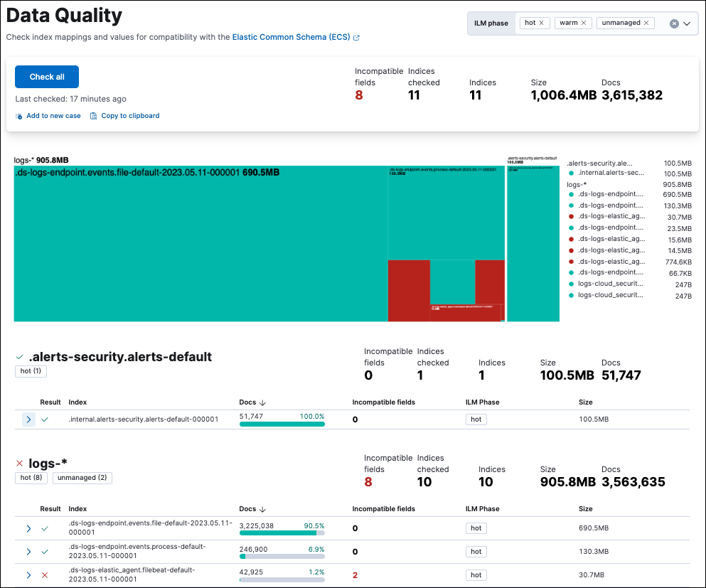Click the red X result icon for filebeat-default

click(46, 574)
